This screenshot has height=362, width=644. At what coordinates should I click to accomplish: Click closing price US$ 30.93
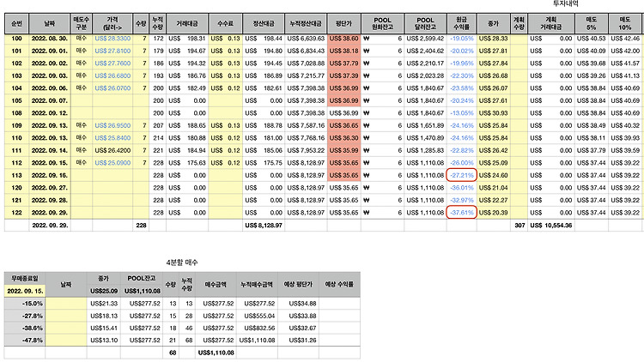click(x=493, y=113)
